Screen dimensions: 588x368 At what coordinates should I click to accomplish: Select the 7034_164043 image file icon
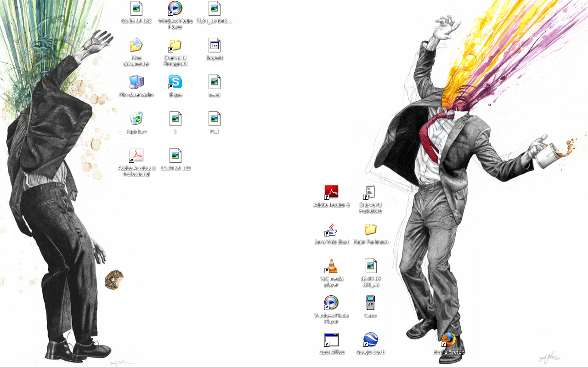point(215,8)
